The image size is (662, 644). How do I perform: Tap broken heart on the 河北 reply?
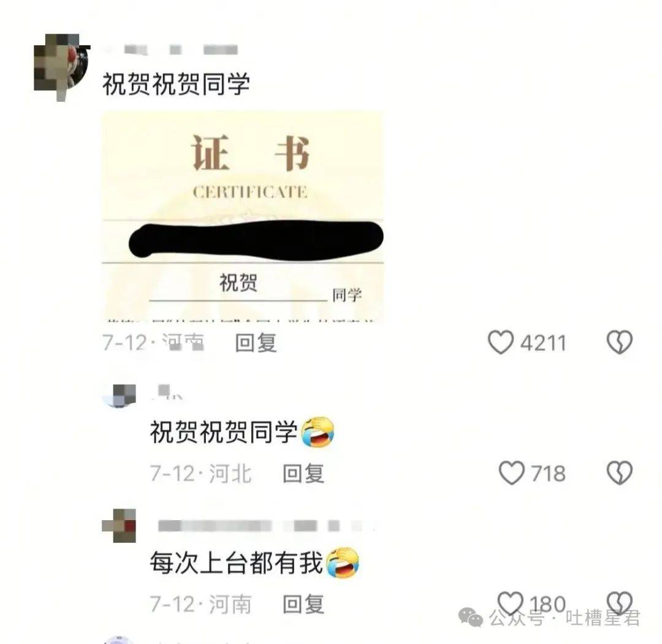pyautogui.click(x=619, y=472)
